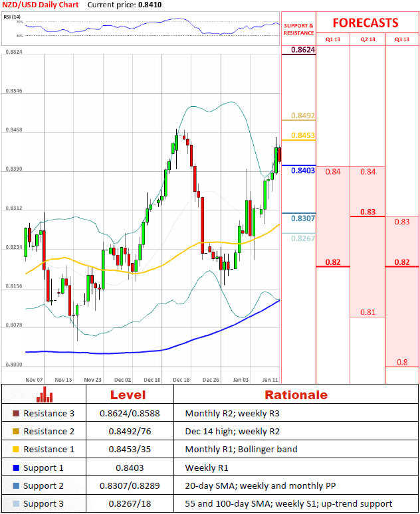Viewport: 420px width, 514px height.
Task: Click the 0.84 value in Q2 13 column
Action: pyautogui.click(x=367, y=172)
